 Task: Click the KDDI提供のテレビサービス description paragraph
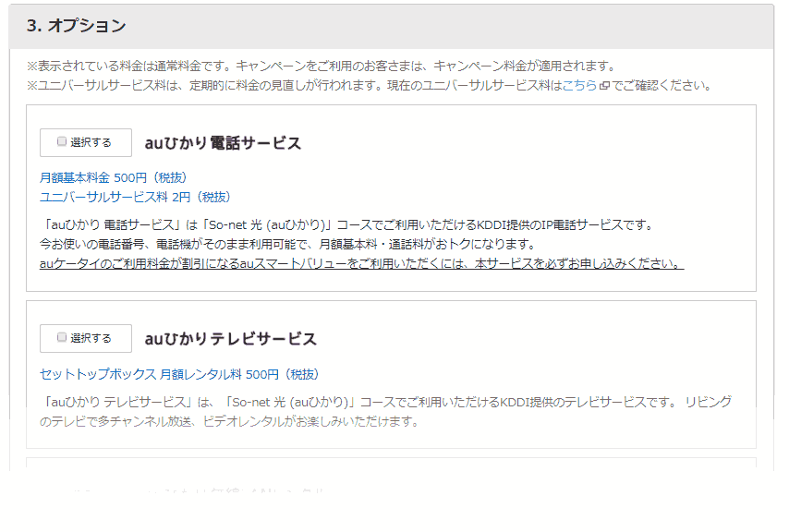[x=385, y=411]
